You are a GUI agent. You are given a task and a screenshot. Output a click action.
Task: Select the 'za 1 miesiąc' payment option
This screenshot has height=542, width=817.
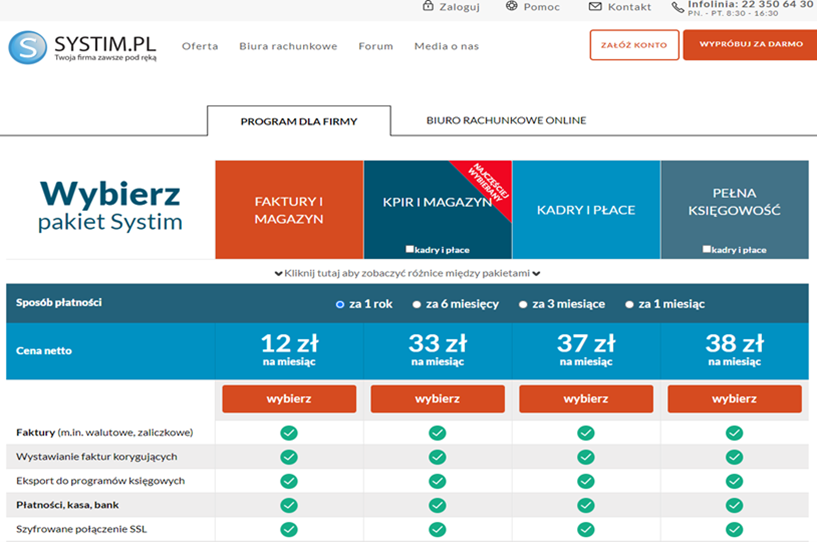629,304
